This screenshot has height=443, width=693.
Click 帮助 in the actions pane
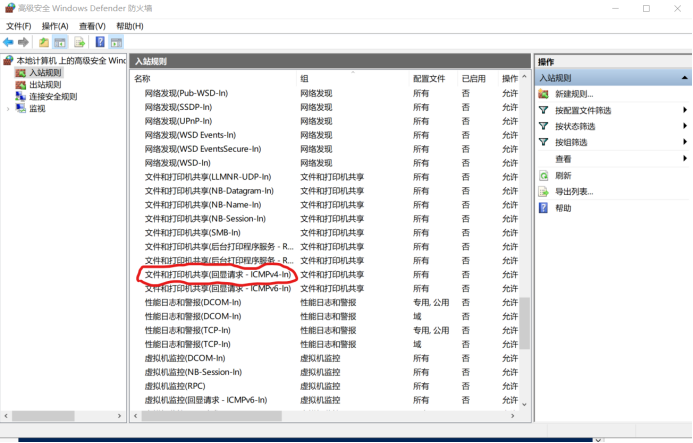click(x=563, y=208)
